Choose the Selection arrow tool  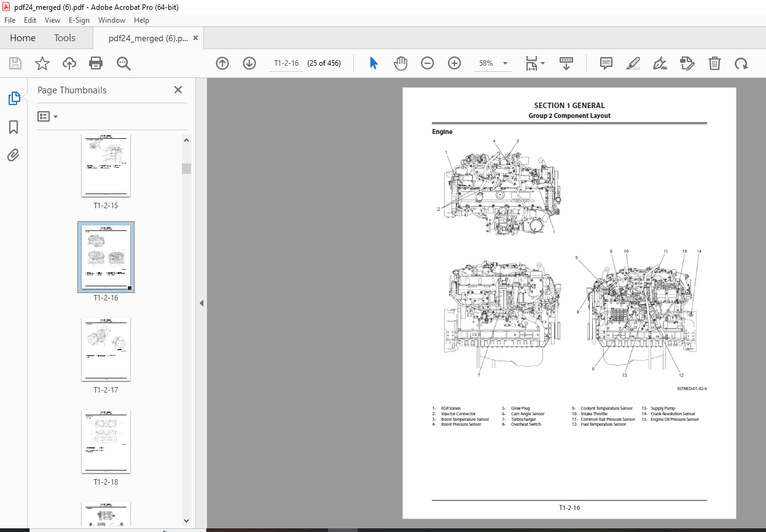tap(373, 63)
